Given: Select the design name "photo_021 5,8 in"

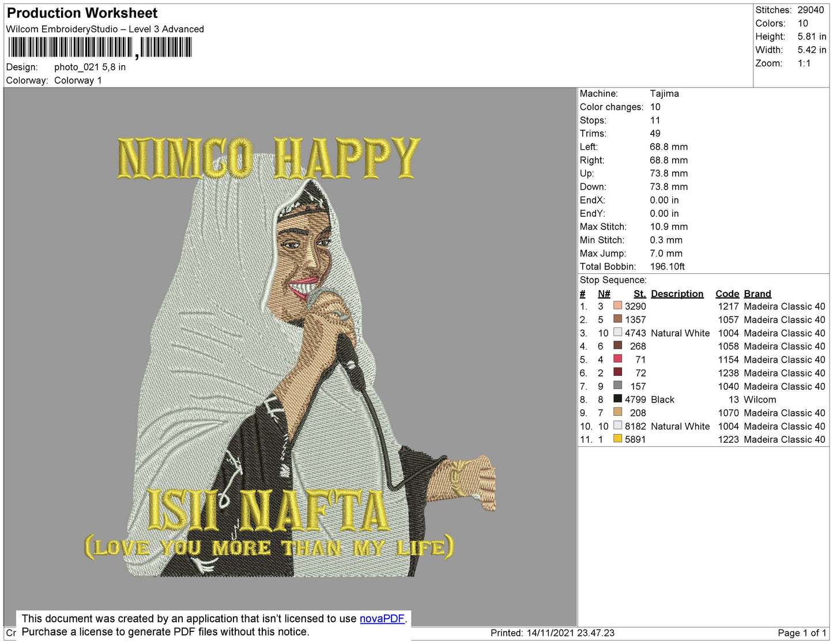Looking at the screenshot, I should click(x=90, y=67).
